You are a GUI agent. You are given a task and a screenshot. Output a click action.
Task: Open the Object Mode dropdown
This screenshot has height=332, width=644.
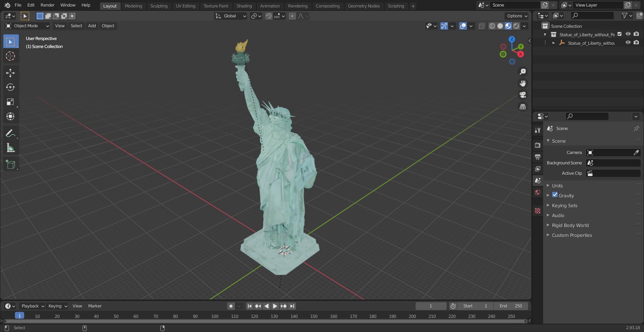27,26
